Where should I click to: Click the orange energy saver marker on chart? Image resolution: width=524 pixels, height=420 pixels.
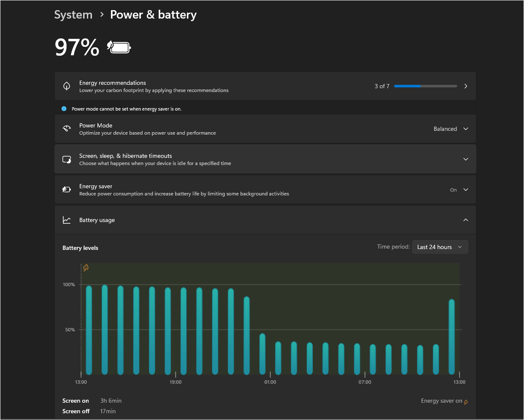pos(86,268)
